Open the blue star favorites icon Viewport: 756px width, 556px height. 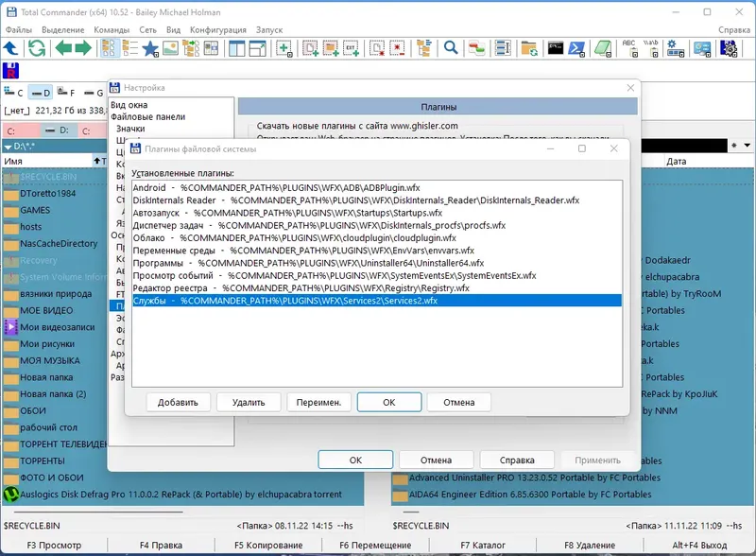(150, 49)
